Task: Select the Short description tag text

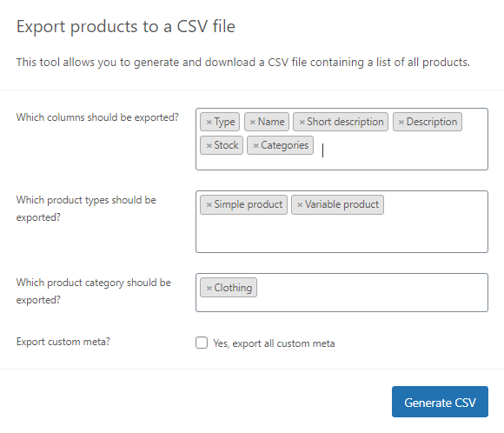Action: click(345, 122)
